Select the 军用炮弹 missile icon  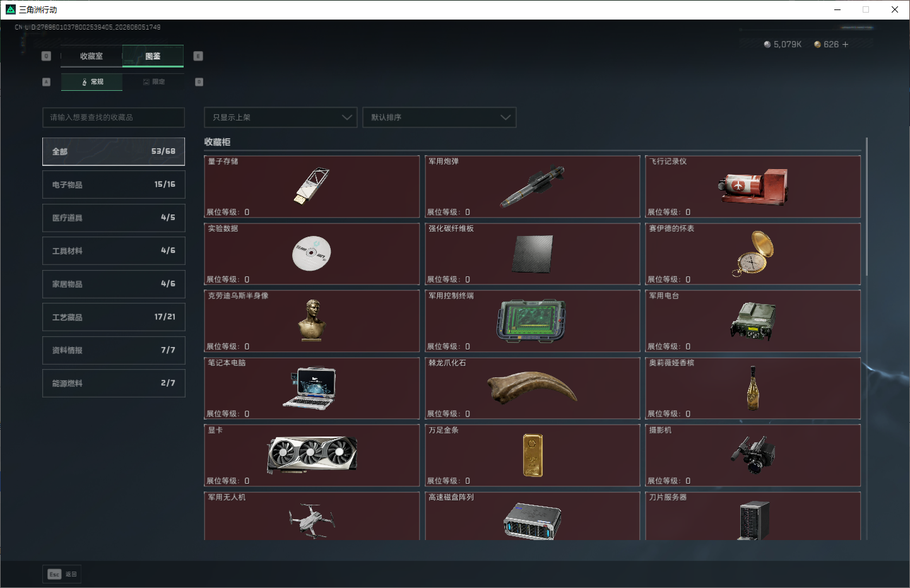point(532,187)
